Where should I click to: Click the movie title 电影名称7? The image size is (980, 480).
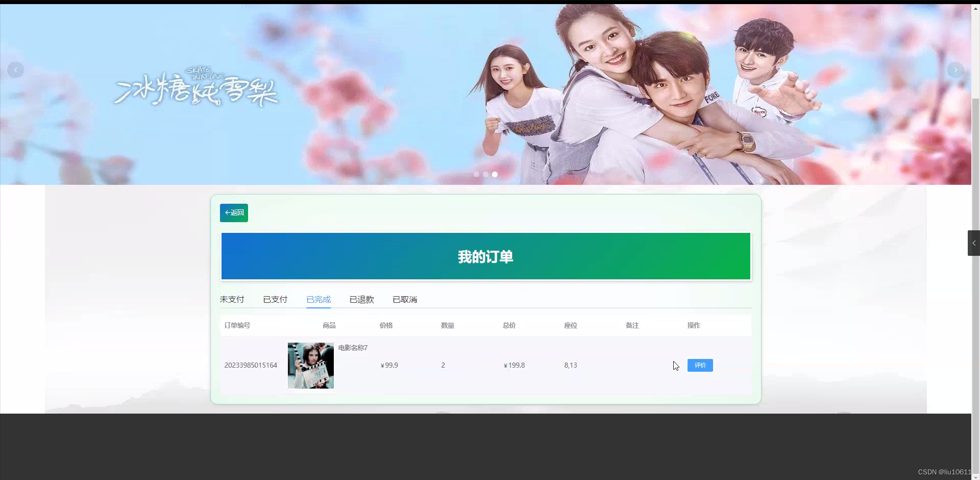[x=353, y=348]
